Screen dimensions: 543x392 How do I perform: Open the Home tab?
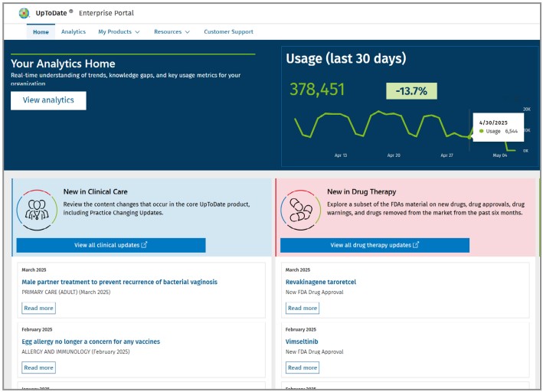click(x=41, y=32)
